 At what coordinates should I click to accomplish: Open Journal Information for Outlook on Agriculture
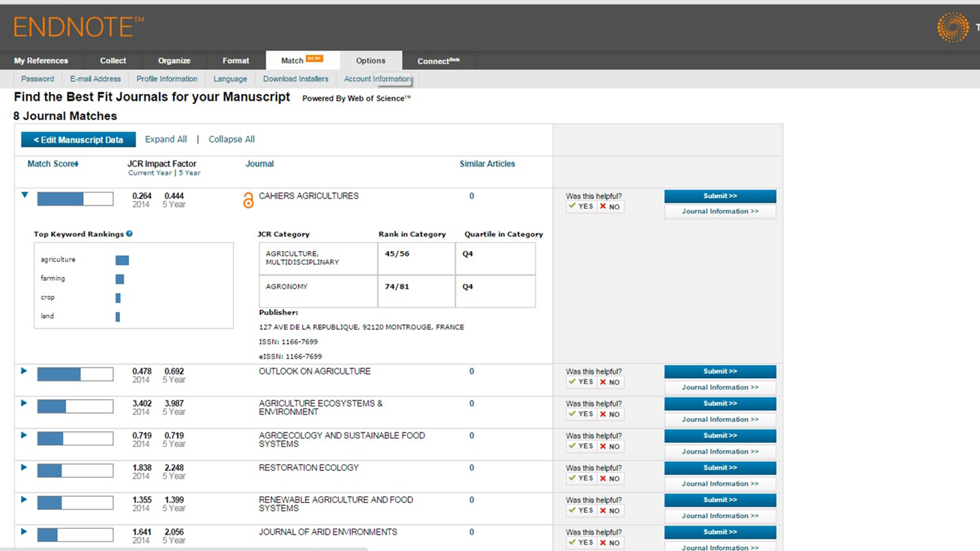coord(720,388)
